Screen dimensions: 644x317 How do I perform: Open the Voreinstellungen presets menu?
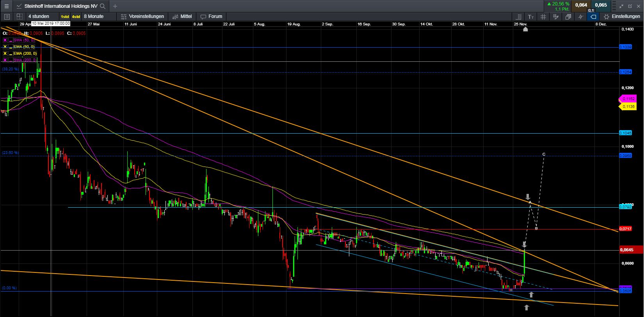[142, 16]
